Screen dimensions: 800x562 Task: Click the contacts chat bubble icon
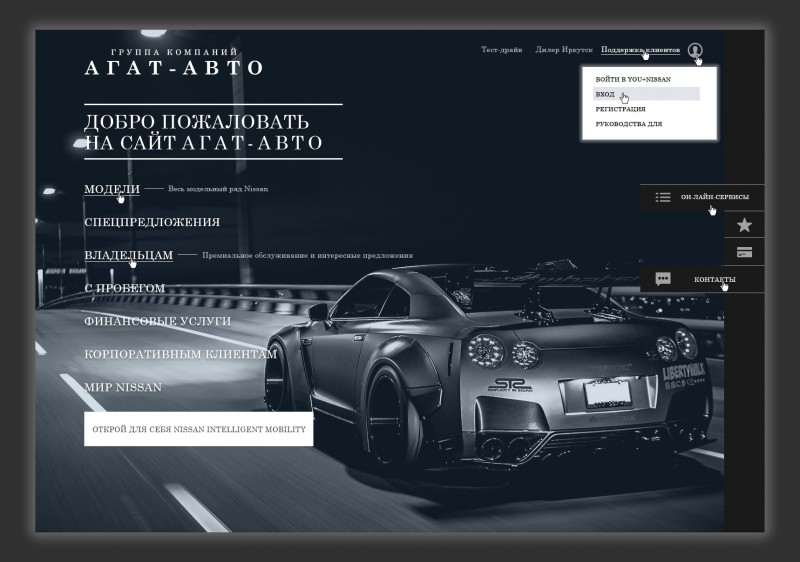663,279
